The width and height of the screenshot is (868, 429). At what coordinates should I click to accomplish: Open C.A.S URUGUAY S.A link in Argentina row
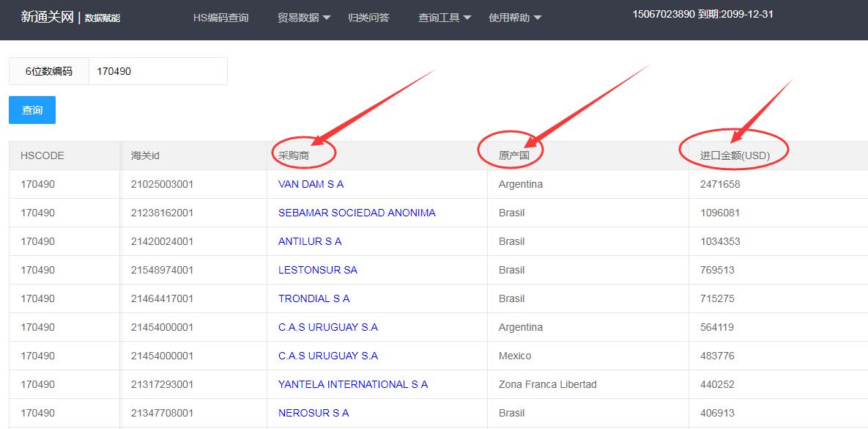[x=328, y=328]
